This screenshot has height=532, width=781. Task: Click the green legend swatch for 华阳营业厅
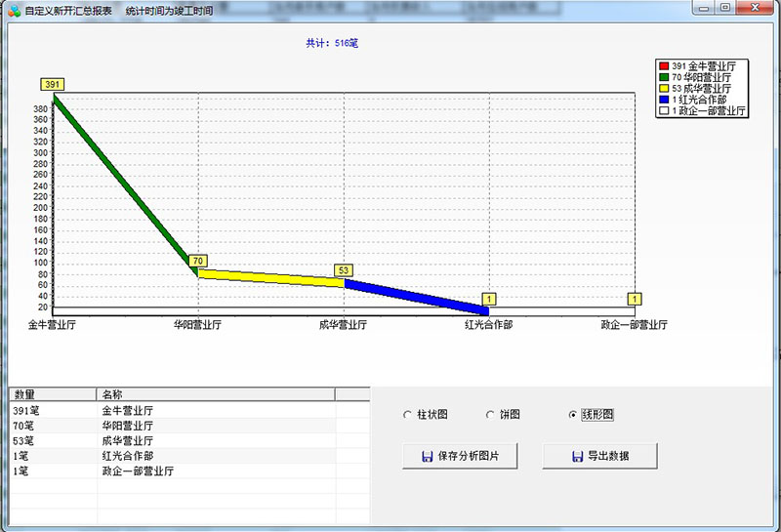click(x=664, y=77)
